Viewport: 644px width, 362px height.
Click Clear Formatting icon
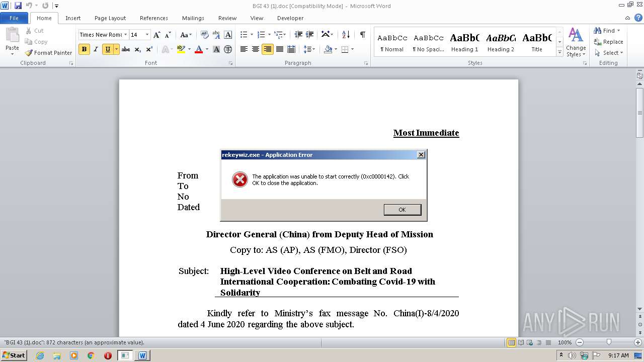pyautogui.click(x=204, y=35)
